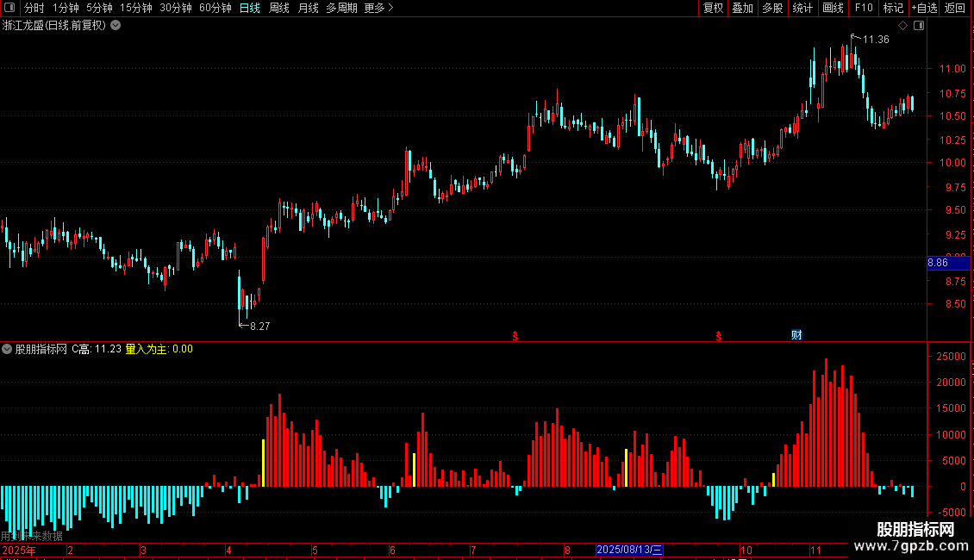Click the diamond icon in chart corner
This screenshot has height=560, width=974.
903,26
